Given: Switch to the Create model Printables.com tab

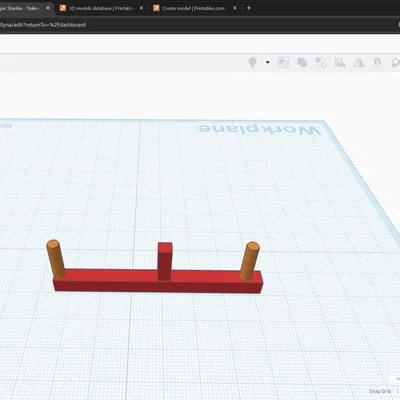Looking at the screenshot, I should point(193,8).
